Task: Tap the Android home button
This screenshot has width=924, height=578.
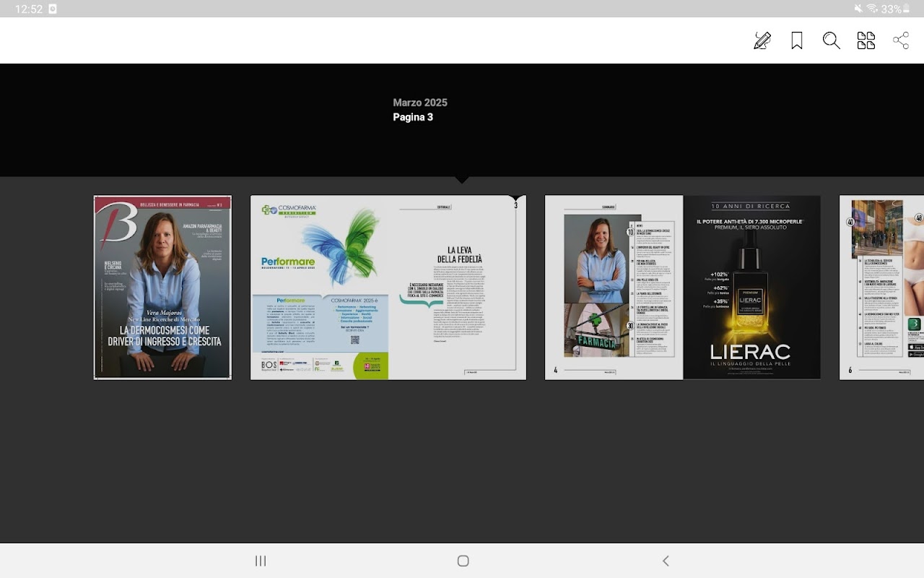Action: (x=463, y=561)
